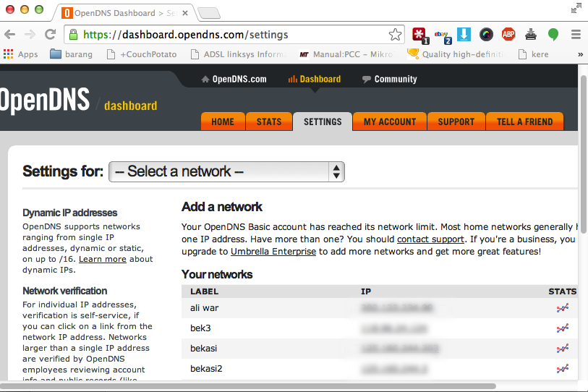This screenshot has height=392, width=588.
Task: Open stats chart for ali war network
Action: [x=562, y=308]
